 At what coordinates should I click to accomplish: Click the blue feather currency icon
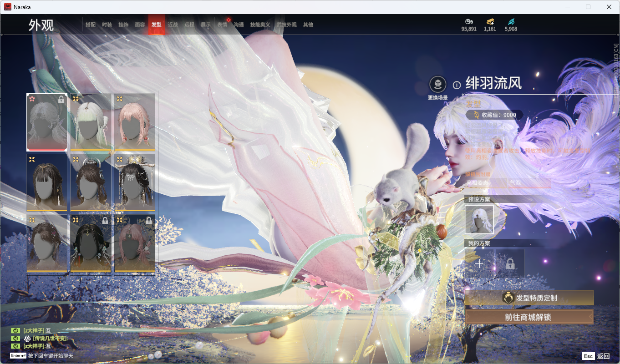[x=511, y=21]
